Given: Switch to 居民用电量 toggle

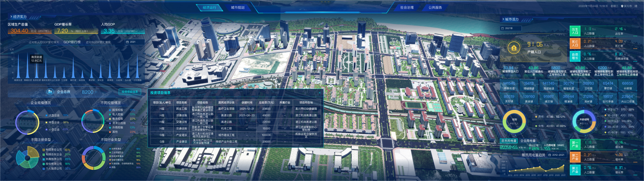Looking at the screenshot, I should (x=509, y=141).
